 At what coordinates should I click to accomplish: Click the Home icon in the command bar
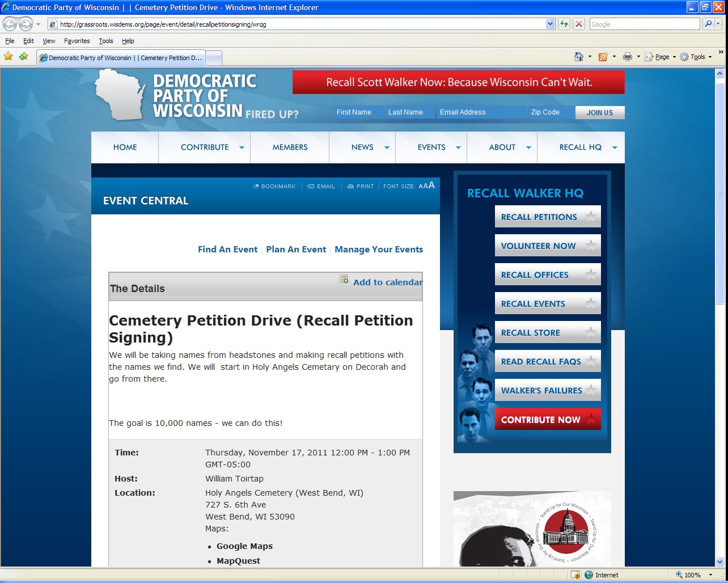point(579,57)
